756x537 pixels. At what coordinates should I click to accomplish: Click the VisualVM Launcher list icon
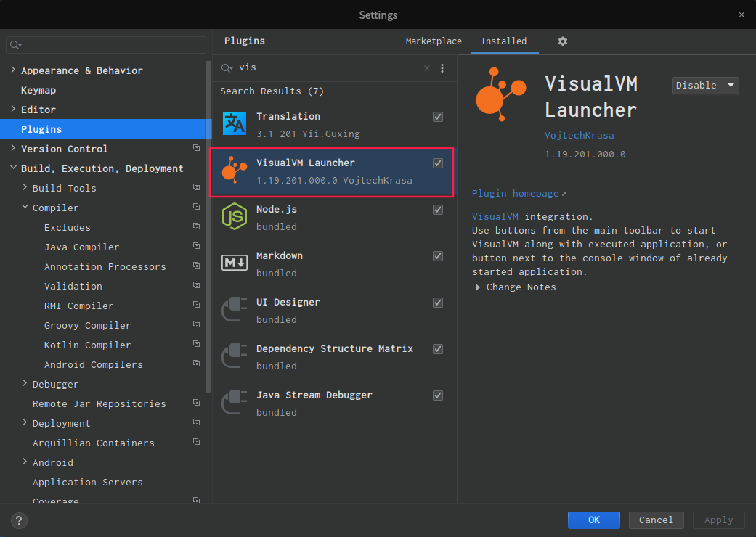(235, 170)
